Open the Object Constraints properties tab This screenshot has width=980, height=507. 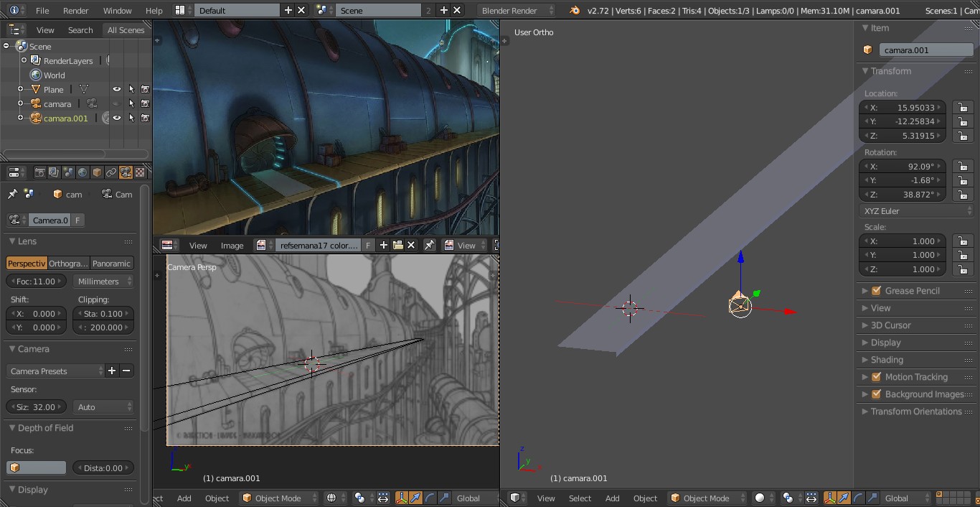point(111,172)
